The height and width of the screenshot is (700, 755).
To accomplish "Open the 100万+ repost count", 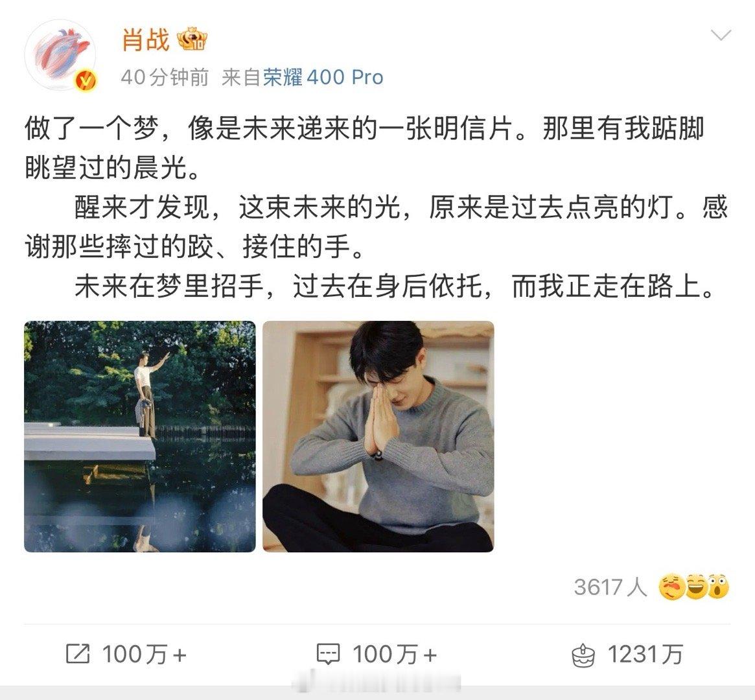I will click(x=144, y=654).
